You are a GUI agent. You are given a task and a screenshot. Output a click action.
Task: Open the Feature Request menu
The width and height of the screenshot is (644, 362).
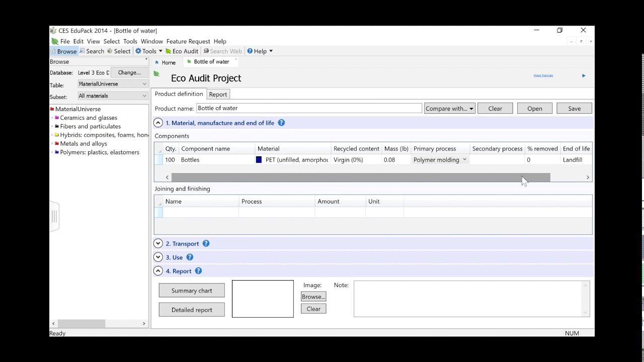(x=188, y=41)
